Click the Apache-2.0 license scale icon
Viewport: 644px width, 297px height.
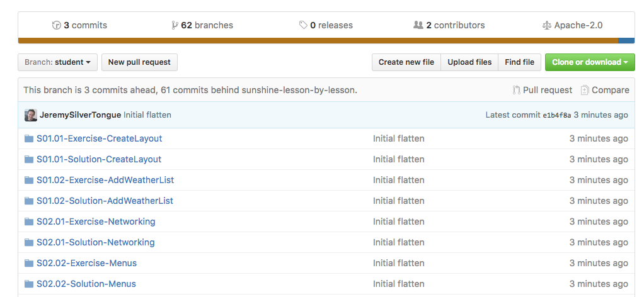point(546,26)
